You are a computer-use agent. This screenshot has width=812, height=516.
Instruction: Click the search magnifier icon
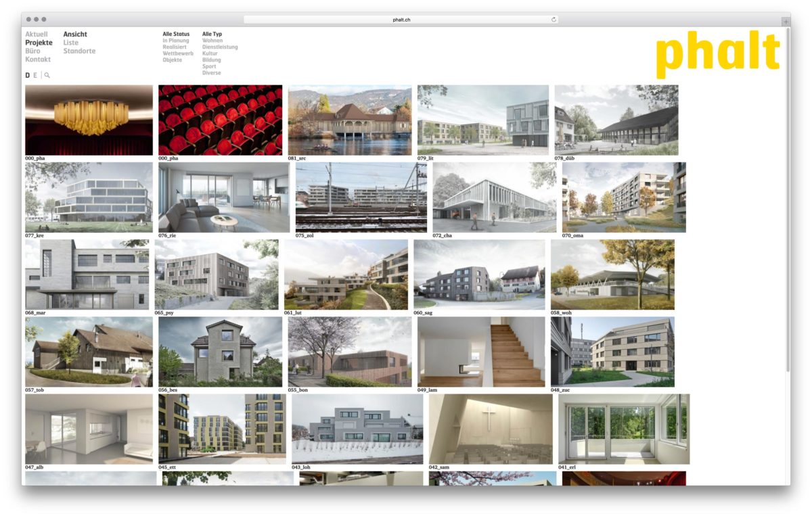coord(47,76)
